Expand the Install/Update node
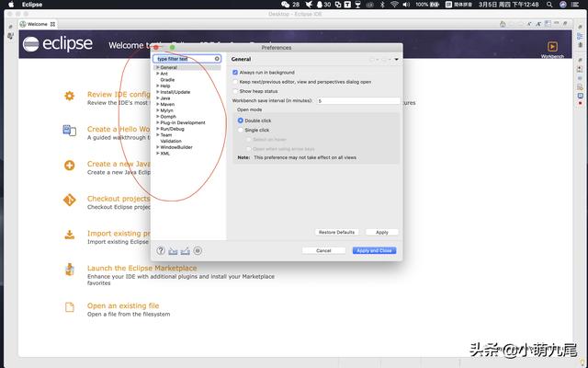This screenshot has width=588, height=368. [x=157, y=92]
